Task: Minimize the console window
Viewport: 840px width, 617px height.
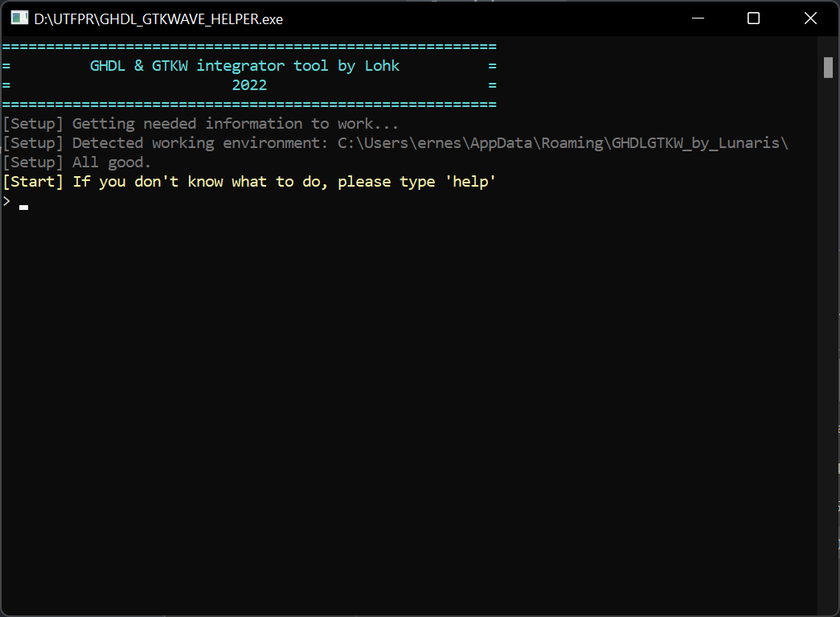Action: click(x=696, y=18)
